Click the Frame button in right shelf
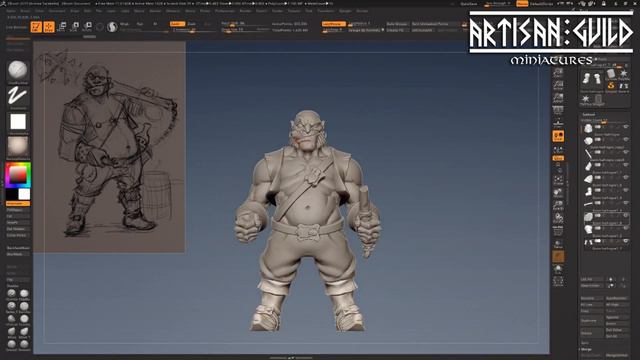Screen dimensions: 640x360 click(558, 180)
